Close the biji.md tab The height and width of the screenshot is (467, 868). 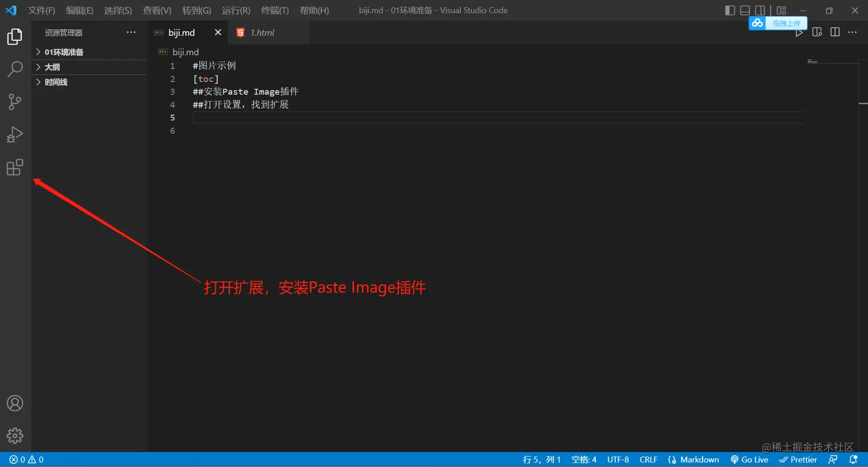click(x=218, y=33)
